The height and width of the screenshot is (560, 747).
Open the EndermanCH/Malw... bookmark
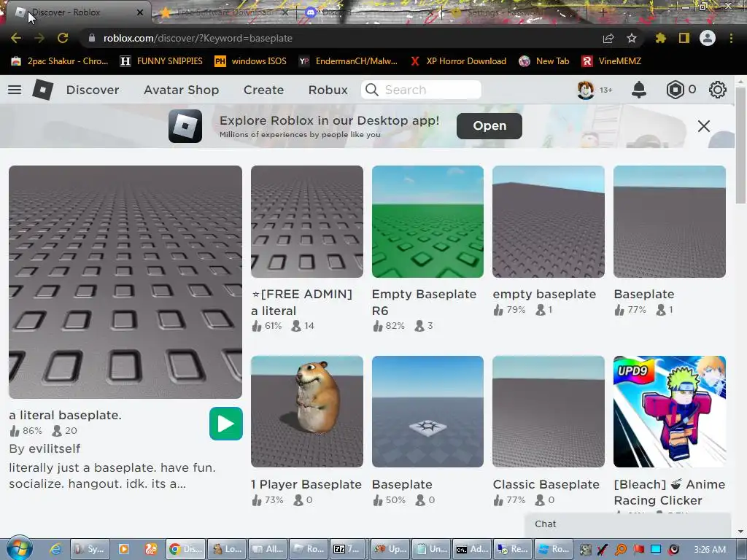point(348,61)
